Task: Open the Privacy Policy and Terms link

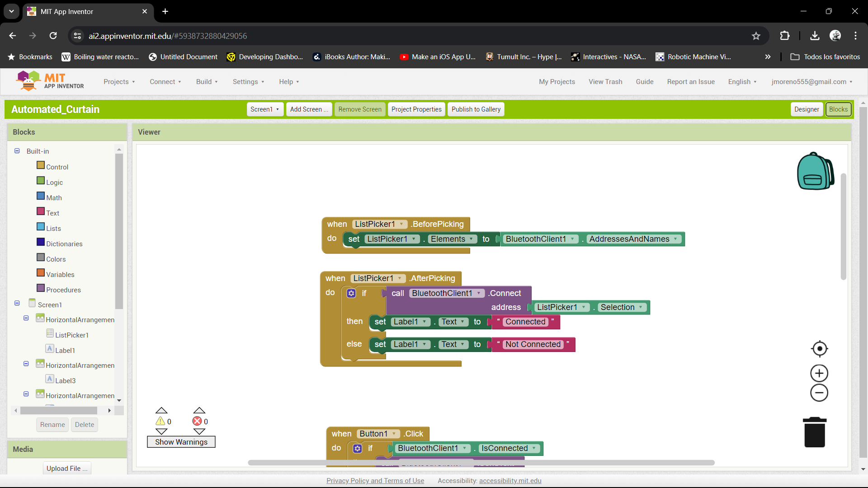Action: point(375,481)
